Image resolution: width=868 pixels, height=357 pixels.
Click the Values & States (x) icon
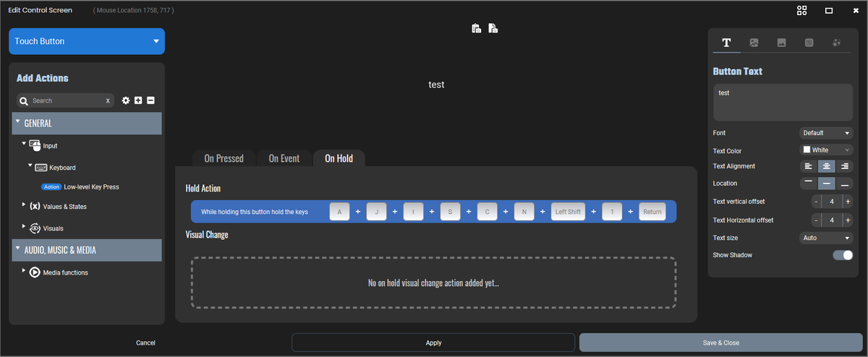[35, 206]
